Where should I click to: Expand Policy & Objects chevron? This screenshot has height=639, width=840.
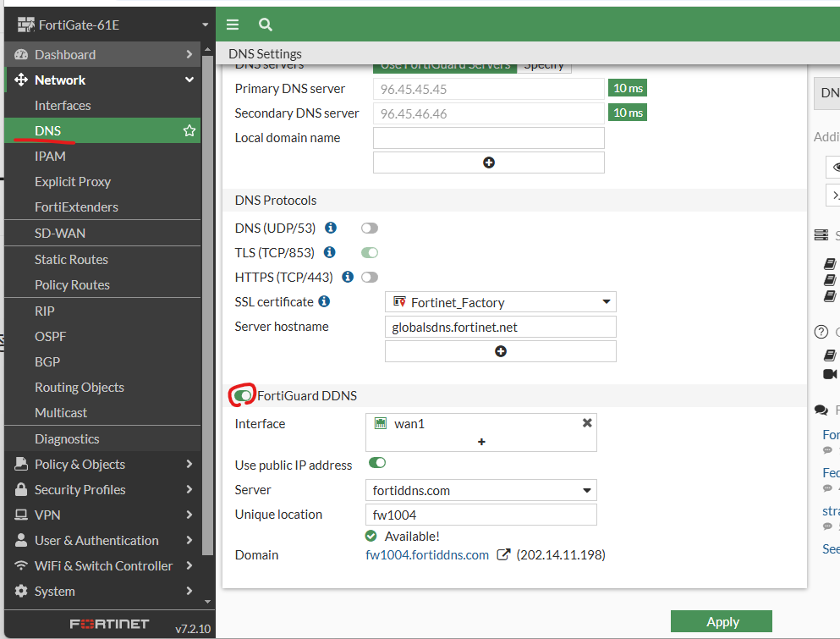click(x=189, y=464)
